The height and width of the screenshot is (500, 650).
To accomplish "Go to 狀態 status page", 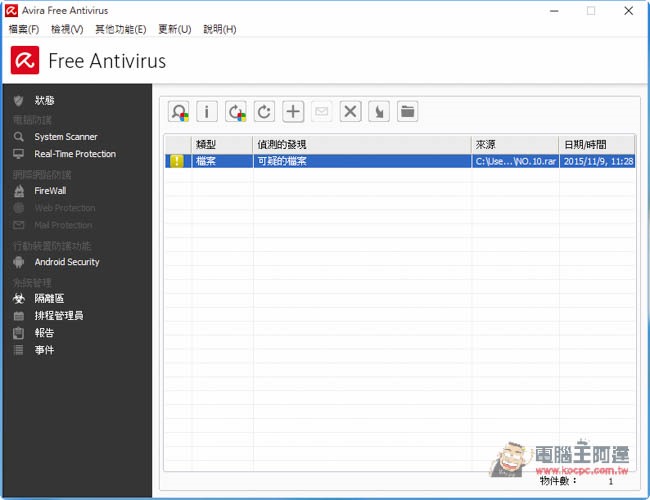I will tap(44, 100).
